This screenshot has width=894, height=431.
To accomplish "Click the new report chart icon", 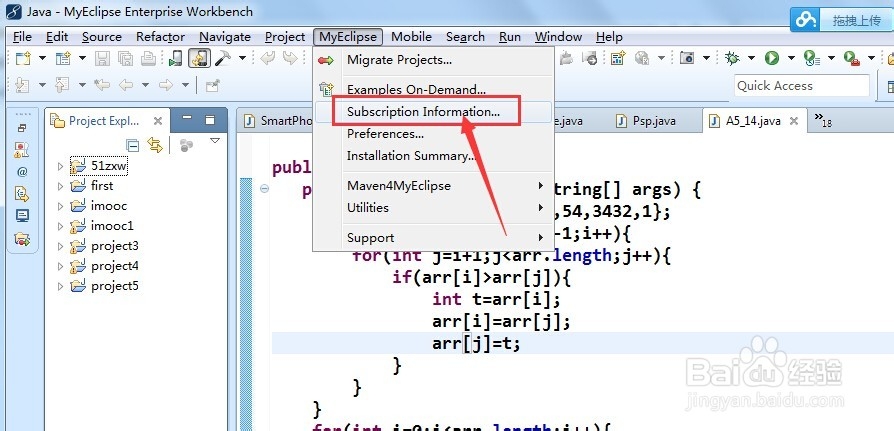I will click(x=618, y=58).
